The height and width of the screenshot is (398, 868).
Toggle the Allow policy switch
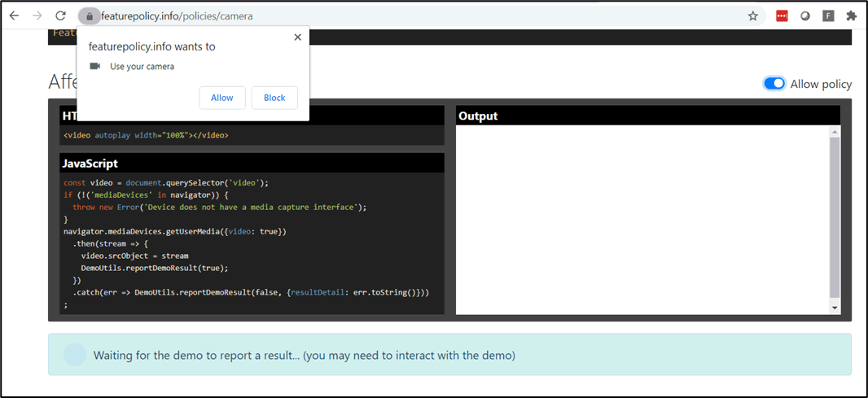pyautogui.click(x=774, y=84)
